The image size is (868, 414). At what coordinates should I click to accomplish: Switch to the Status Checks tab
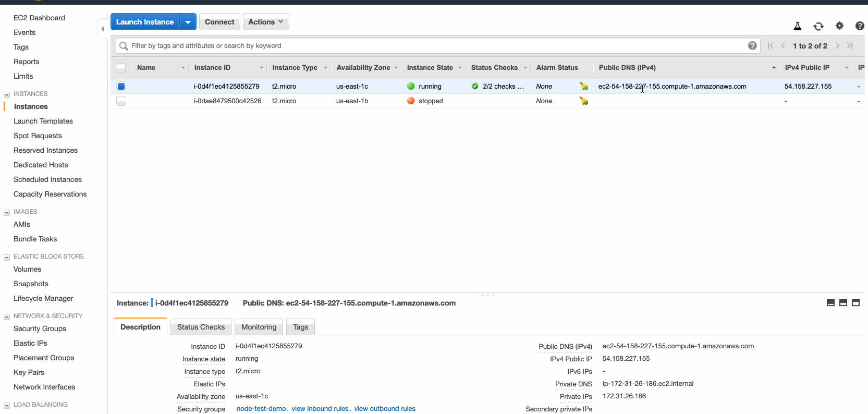click(201, 327)
